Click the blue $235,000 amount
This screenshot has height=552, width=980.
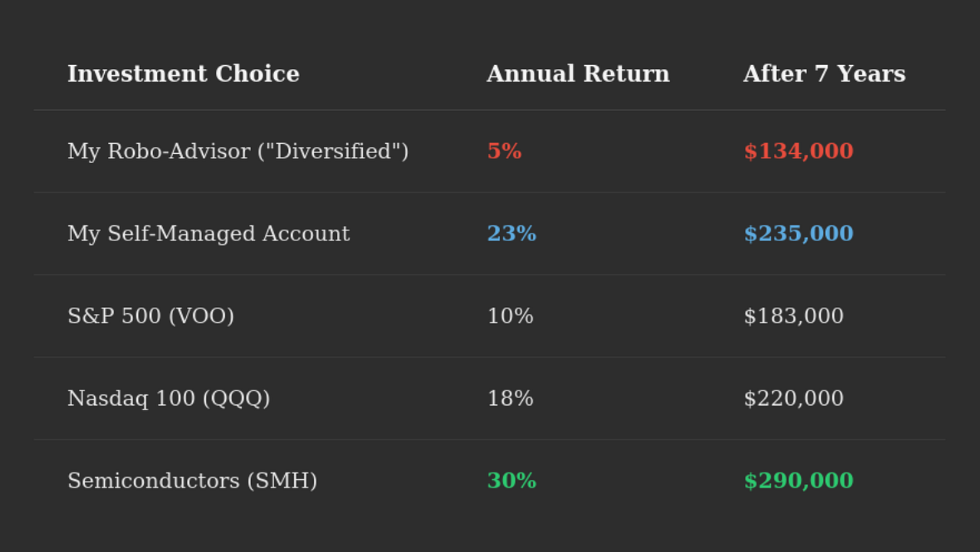coord(799,234)
